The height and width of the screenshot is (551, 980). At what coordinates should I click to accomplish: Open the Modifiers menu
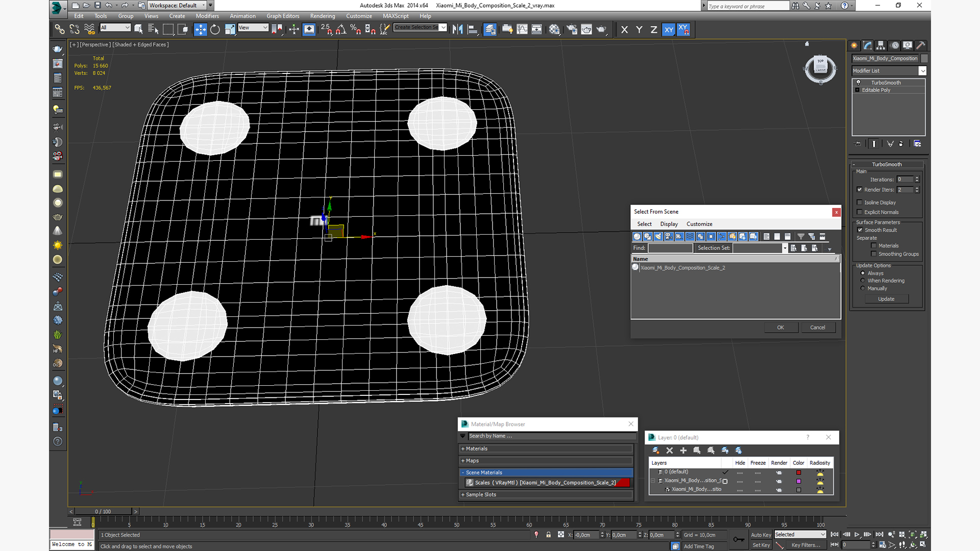pyautogui.click(x=207, y=16)
